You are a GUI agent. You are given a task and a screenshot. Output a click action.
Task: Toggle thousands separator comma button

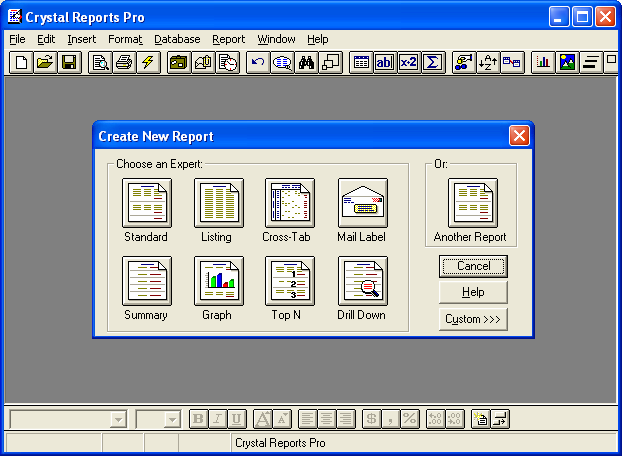click(x=391, y=419)
